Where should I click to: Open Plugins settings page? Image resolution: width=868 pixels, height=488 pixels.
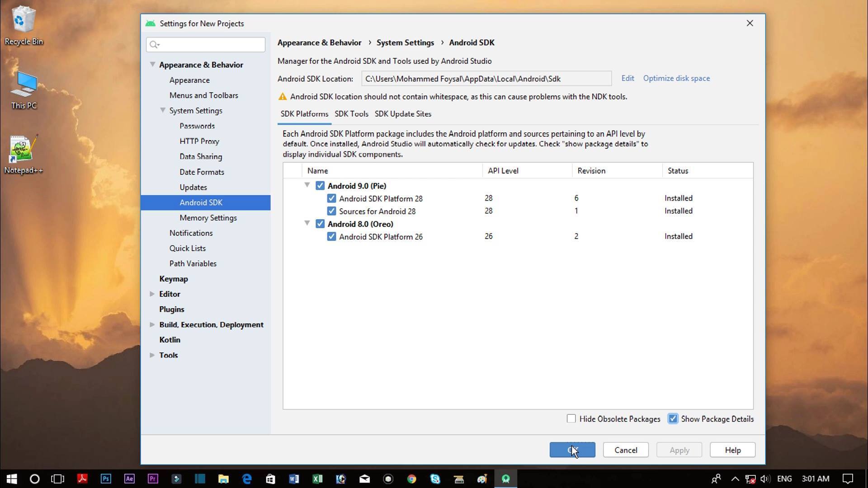172,309
